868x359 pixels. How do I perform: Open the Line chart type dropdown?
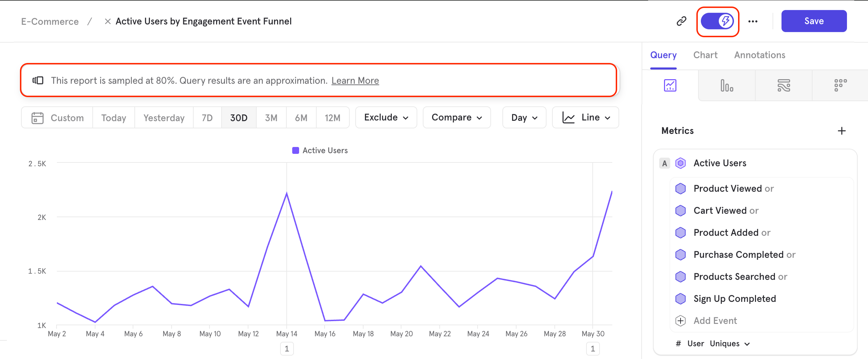point(585,117)
